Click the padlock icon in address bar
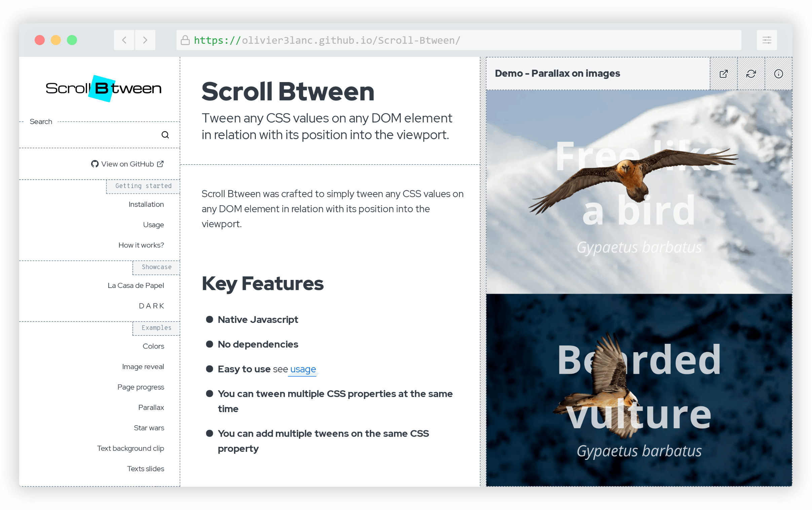The width and height of the screenshot is (812, 510). pyautogui.click(x=185, y=40)
